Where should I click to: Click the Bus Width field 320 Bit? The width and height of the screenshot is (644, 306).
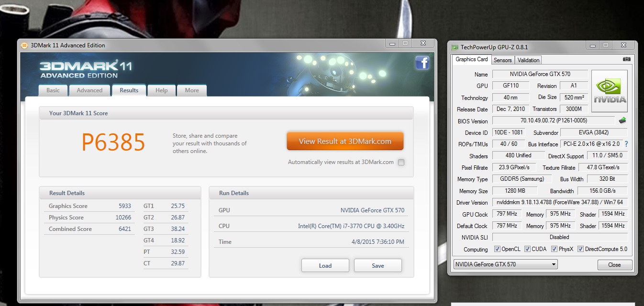[x=607, y=179]
